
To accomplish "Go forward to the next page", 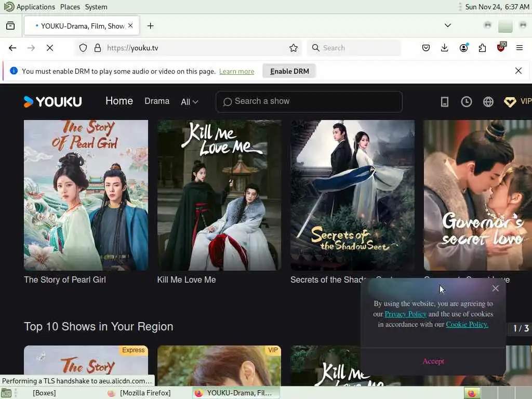I will click(x=31, y=48).
